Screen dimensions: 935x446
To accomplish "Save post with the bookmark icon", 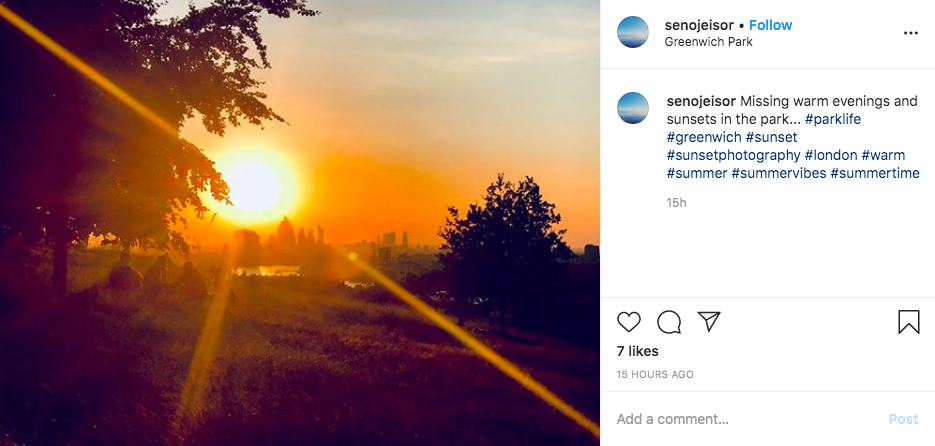I will [x=908, y=321].
